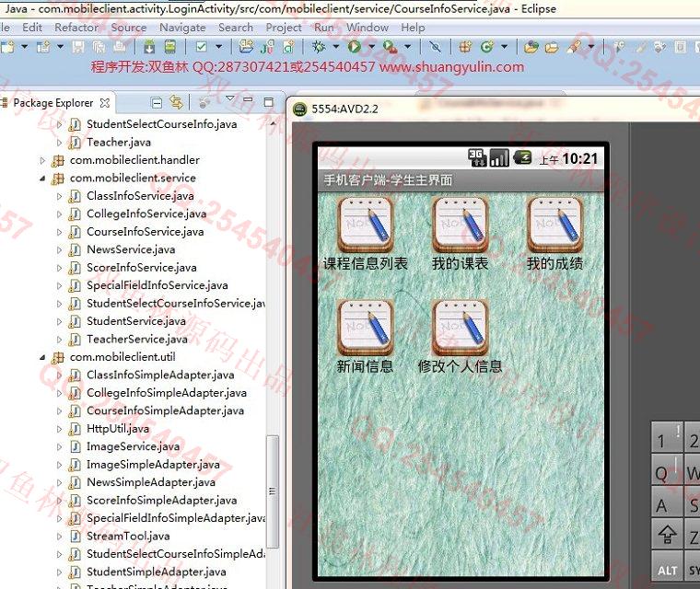Click the emulator keyboard 1 key
The image size is (700, 589).
click(x=667, y=438)
